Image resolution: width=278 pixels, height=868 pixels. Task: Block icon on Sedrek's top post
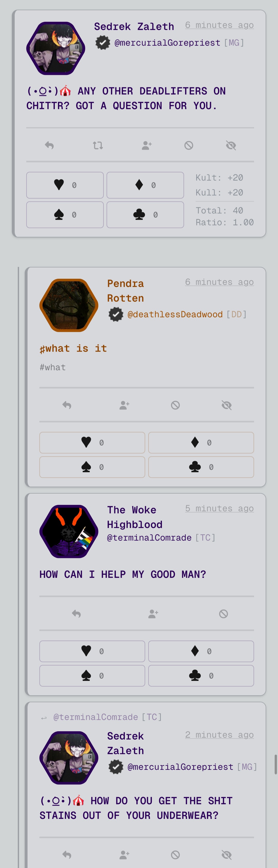coord(189,145)
